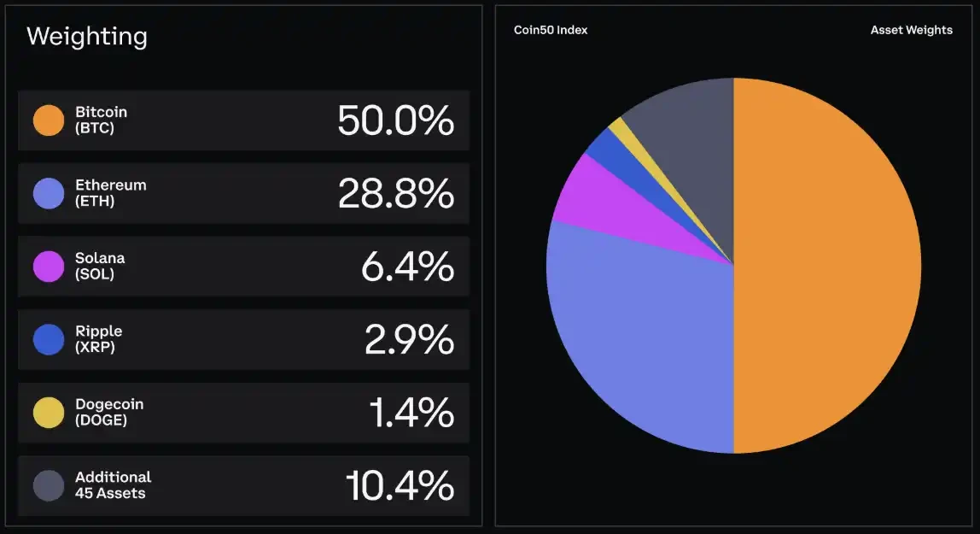The image size is (980, 534).
Task: Click the purple Solana color circle
Action: pyautogui.click(x=49, y=267)
